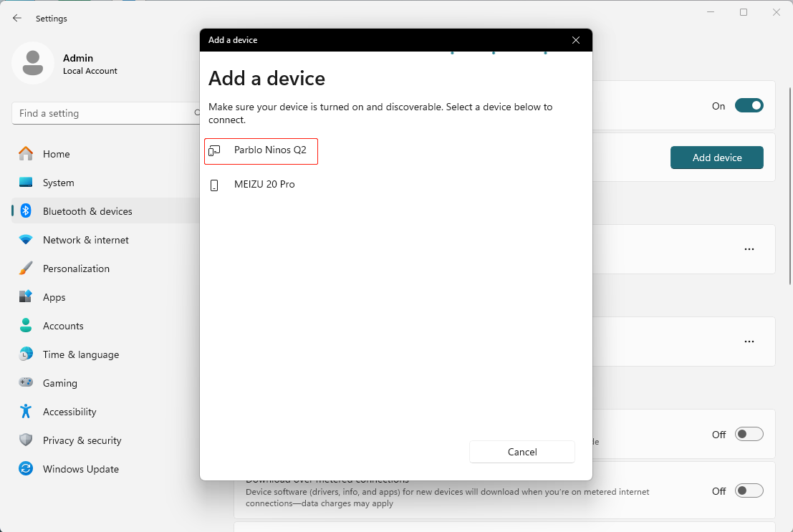Click the Gaming controller icon
Screen dimensions: 793x532
pyautogui.click(x=26, y=382)
